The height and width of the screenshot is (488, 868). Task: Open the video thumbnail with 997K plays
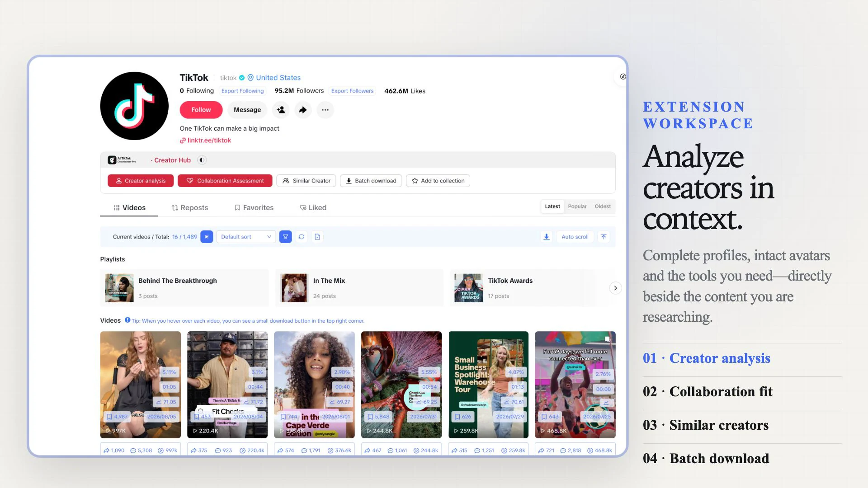click(x=141, y=385)
